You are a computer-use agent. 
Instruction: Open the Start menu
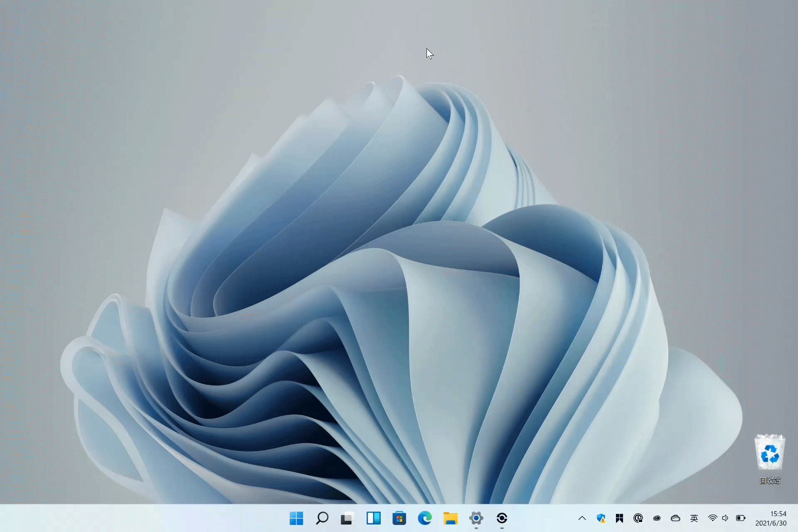click(296, 518)
